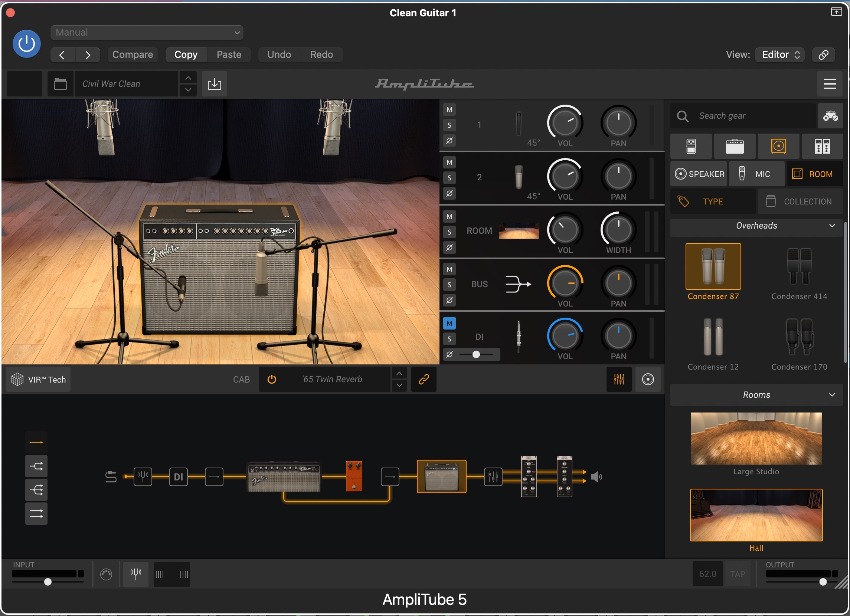Select the rack effects gear category icon
This screenshot has height=616, width=850.
[x=822, y=146]
